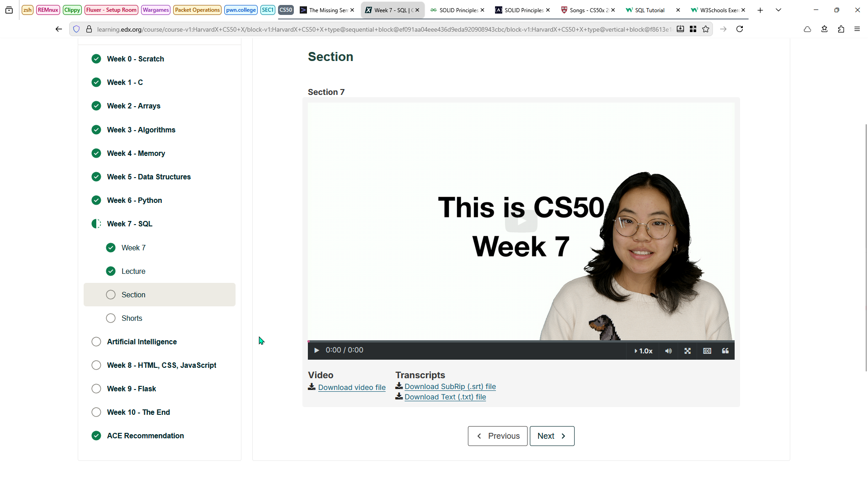Download SubRip (.srt) file
This screenshot has width=868, height=488.
(x=450, y=387)
